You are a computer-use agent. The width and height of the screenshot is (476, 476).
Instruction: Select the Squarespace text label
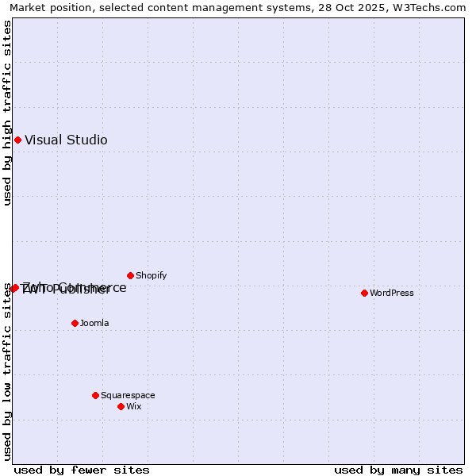click(x=128, y=395)
